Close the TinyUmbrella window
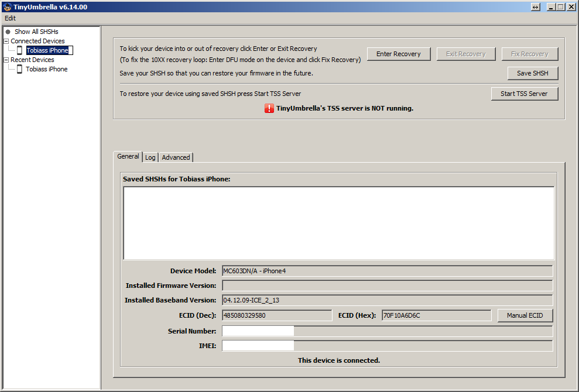Viewport: 579px width, 392px height. click(x=571, y=7)
